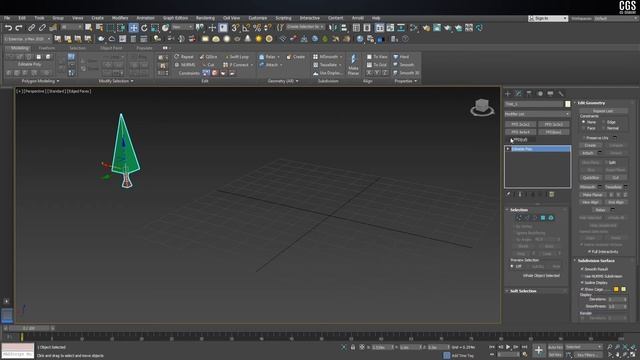
Task: Click the Play Animation button
Action: [508, 347]
